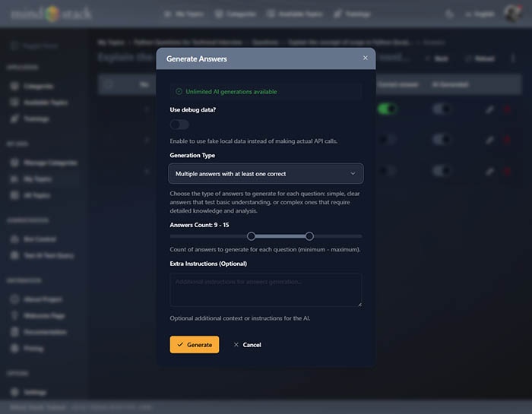Click the Documentation icon in the sidebar
The image size is (532, 414).
14,332
